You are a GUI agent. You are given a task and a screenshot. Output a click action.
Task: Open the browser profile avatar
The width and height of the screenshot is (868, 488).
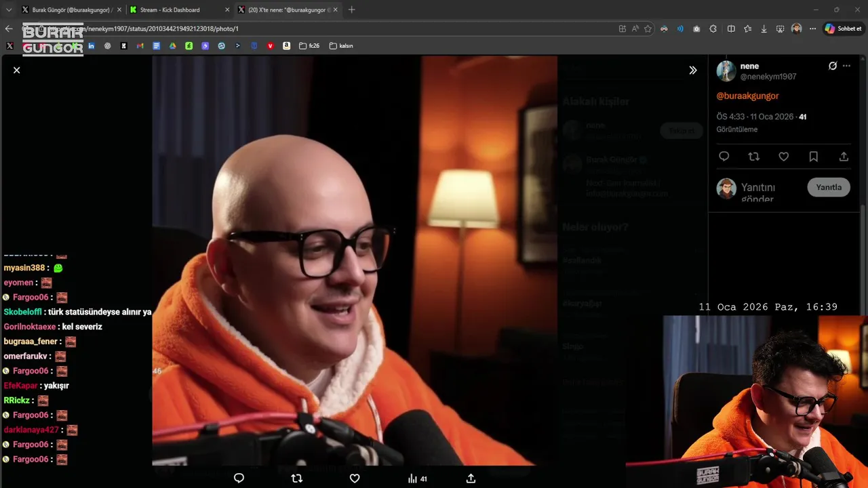click(796, 28)
